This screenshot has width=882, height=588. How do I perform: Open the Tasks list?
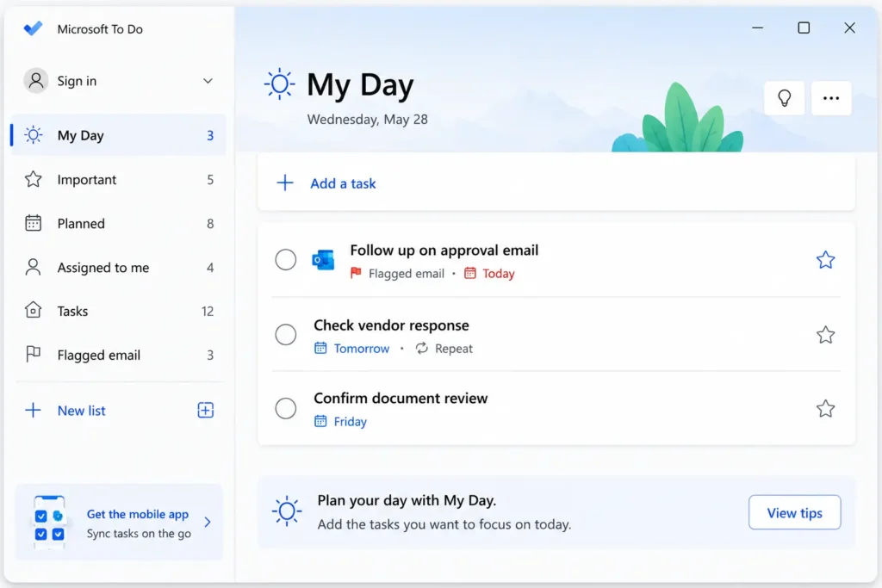[119, 311]
